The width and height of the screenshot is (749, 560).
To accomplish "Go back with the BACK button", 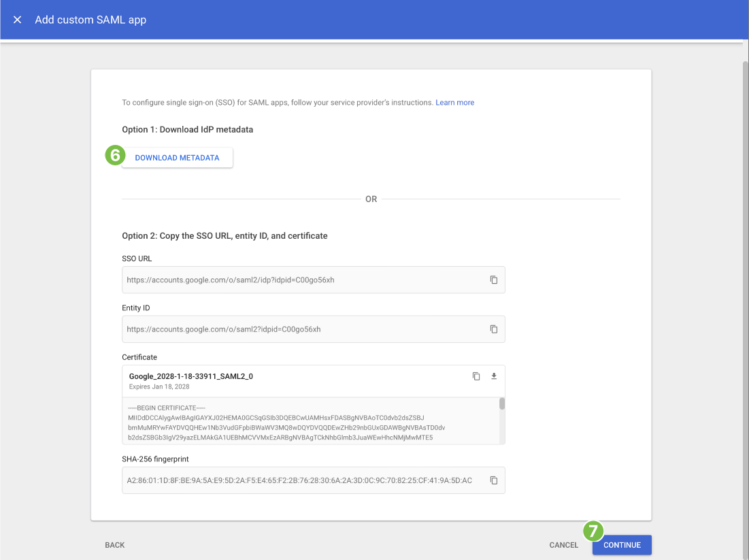I will [115, 545].
